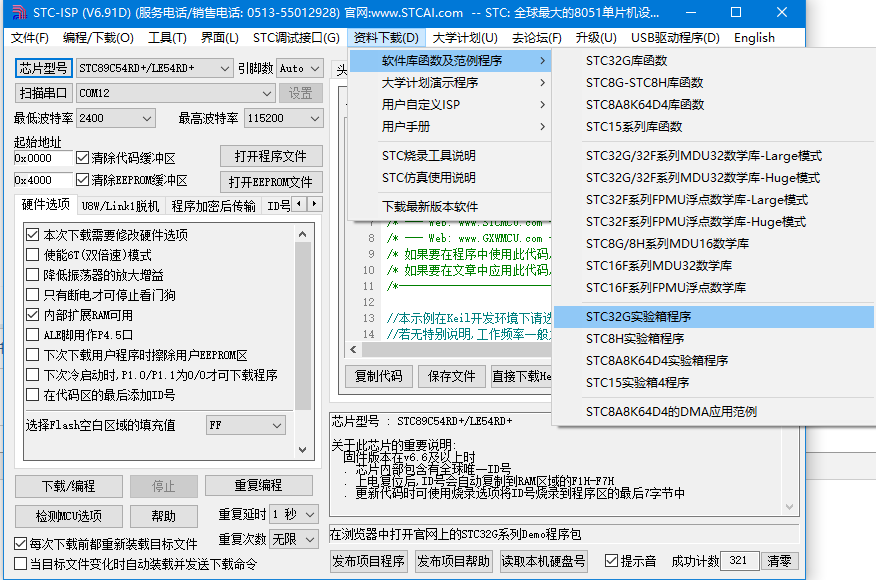This screenshot has height=580, width=876.
Task: Switch to 程序加密后传输 tab
Action: 213,206
